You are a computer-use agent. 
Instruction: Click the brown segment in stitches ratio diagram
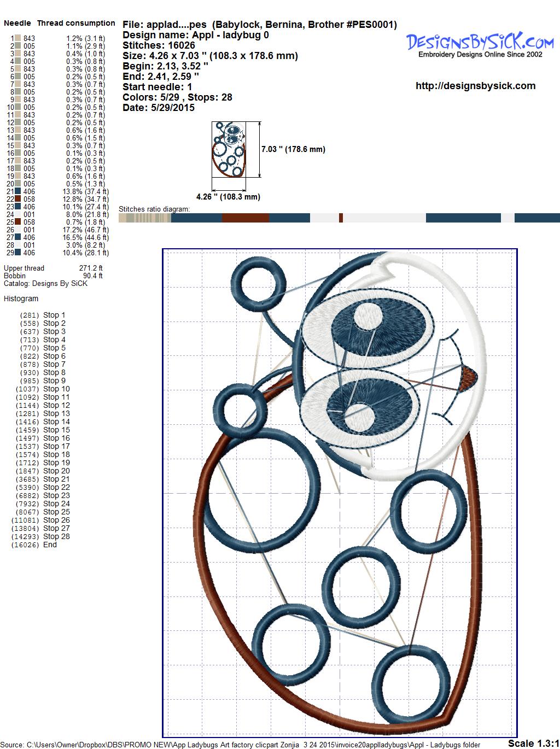[x=245, y=218]
